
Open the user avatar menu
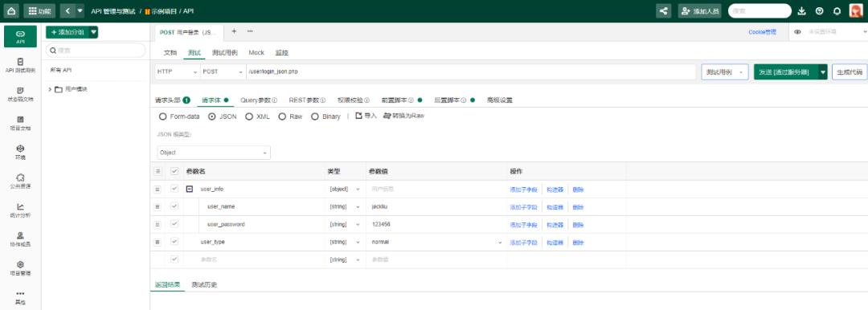856,11
